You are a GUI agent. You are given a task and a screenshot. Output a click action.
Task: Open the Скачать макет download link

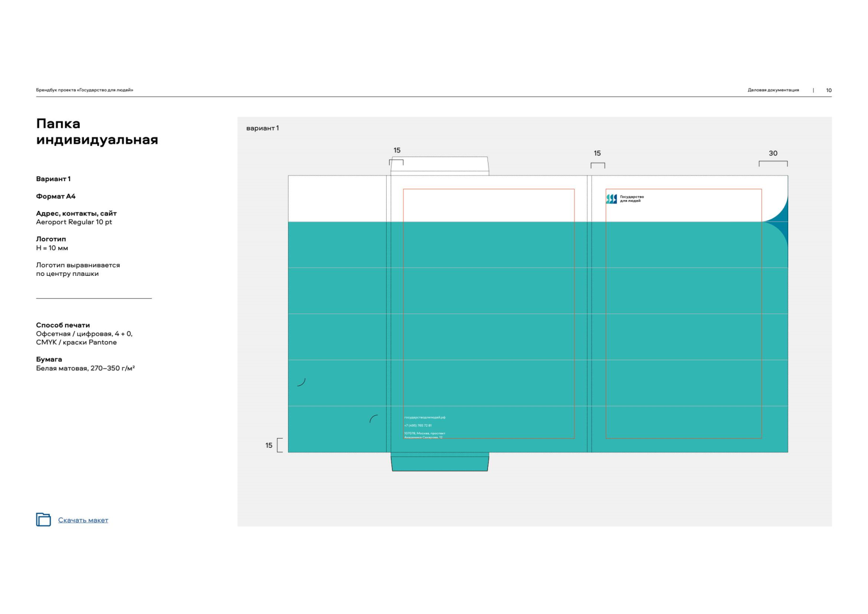pyautogui.click(x=83, y=520)
